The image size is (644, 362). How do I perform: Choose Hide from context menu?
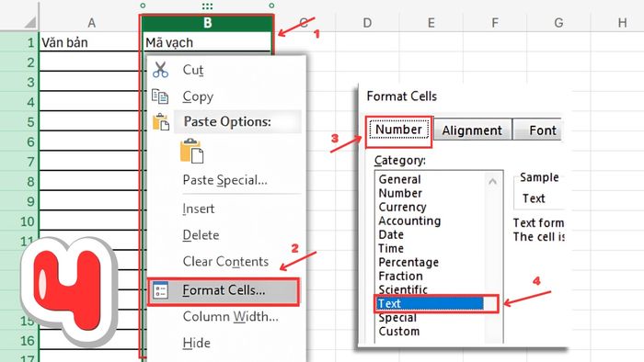coord(196,343)
